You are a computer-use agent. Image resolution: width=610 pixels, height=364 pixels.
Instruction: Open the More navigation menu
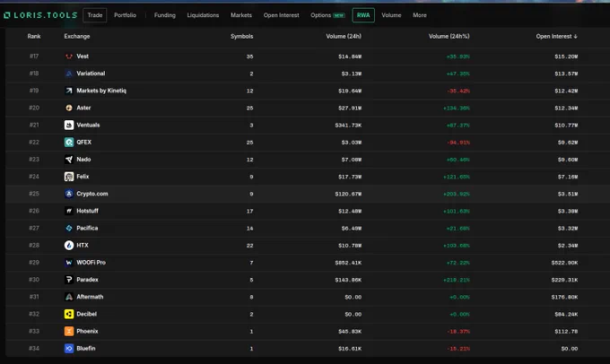point(420,15)
